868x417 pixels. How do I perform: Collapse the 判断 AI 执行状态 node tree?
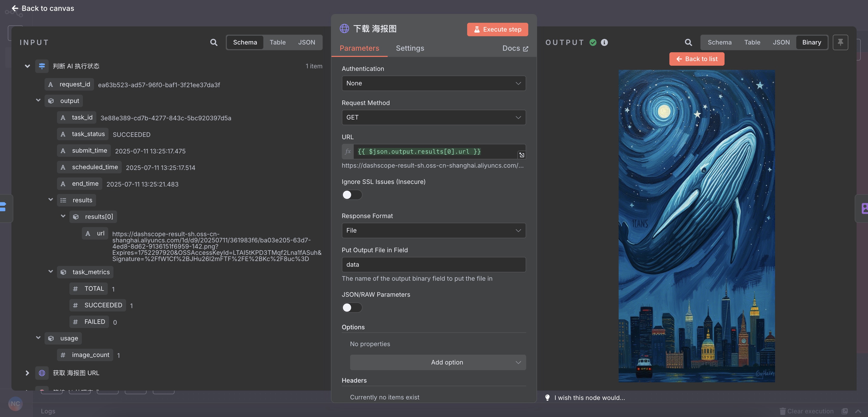pos(27,66)
